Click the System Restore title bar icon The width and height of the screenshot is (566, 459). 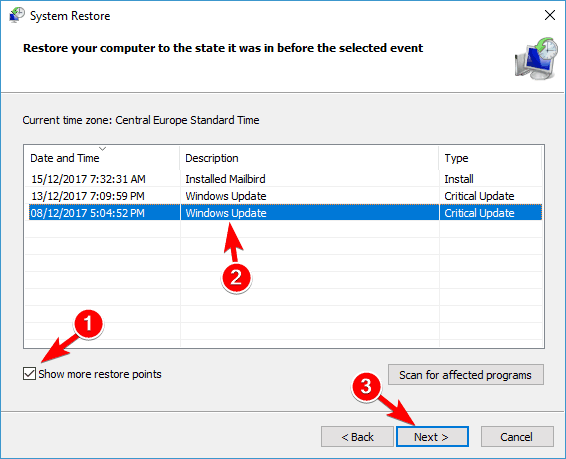click(x=17, y=15)
